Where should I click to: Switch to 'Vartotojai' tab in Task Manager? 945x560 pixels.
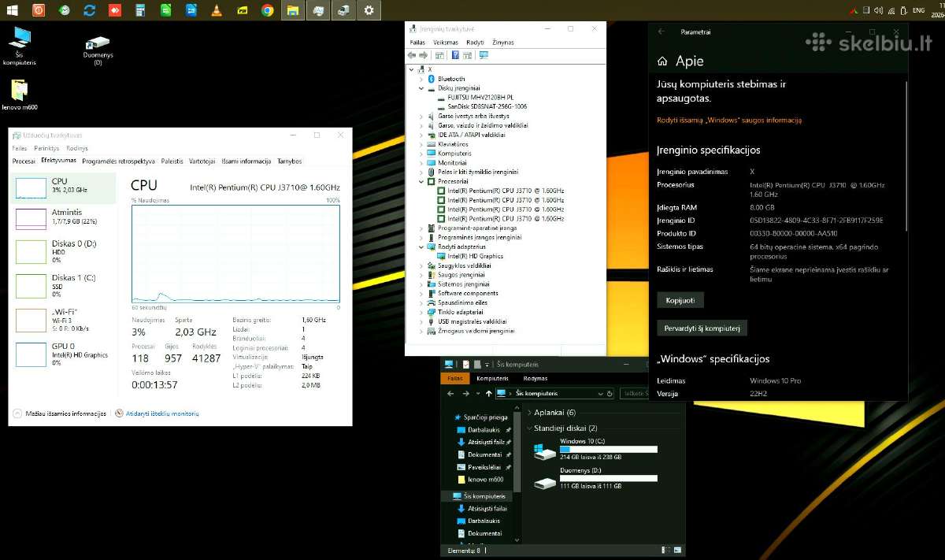202,161
